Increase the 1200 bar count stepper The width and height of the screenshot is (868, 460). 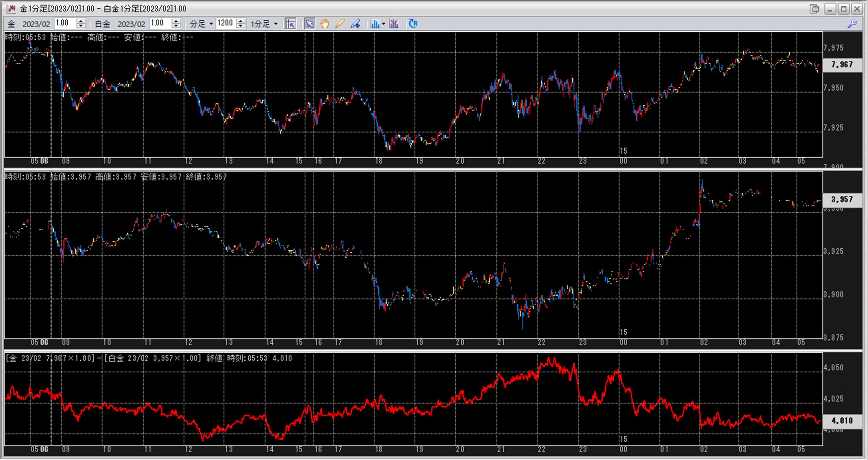pyautogui.click(x=241, y=21)
